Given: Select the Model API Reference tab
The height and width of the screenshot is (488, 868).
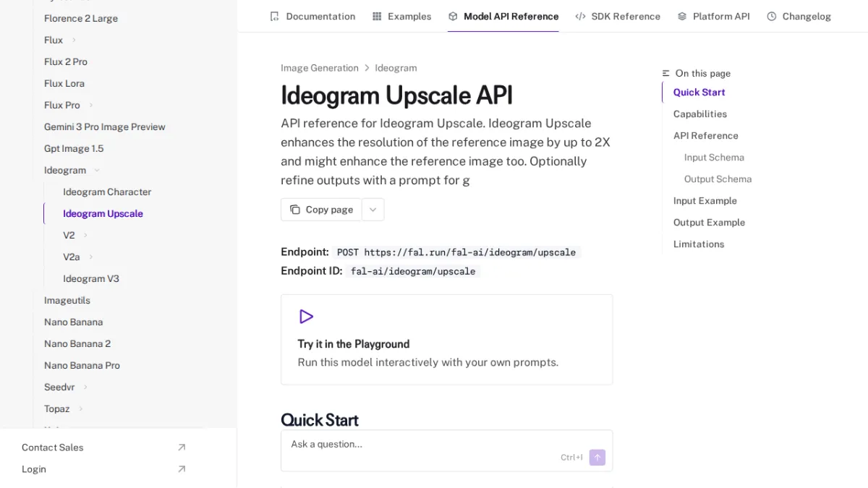Looking at the screenshot, I should coord(503,16).
